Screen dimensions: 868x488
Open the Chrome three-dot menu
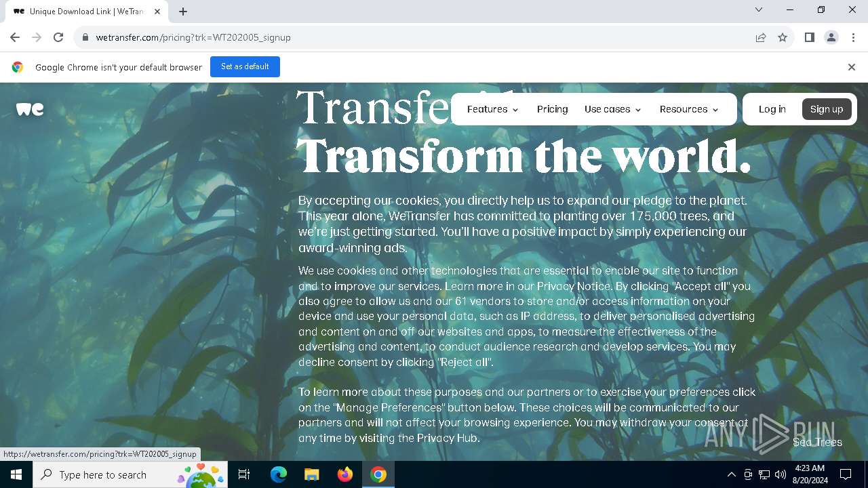pos(853,37)
